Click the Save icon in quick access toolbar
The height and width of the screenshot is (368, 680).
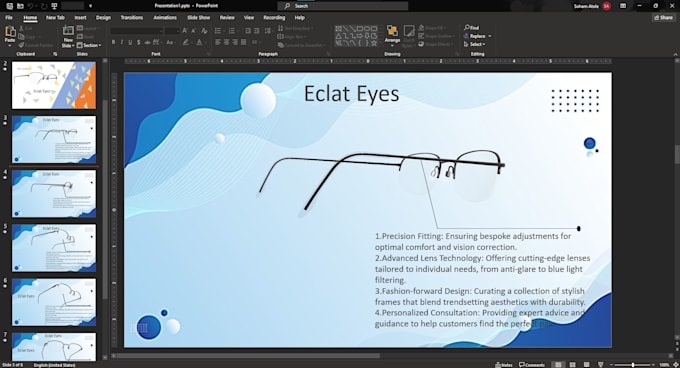pos(9,6)
